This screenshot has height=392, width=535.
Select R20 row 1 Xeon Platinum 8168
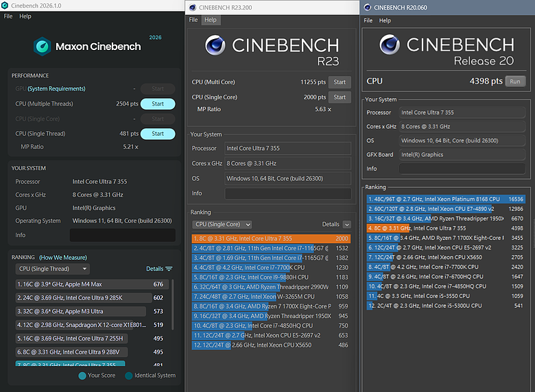446,199
